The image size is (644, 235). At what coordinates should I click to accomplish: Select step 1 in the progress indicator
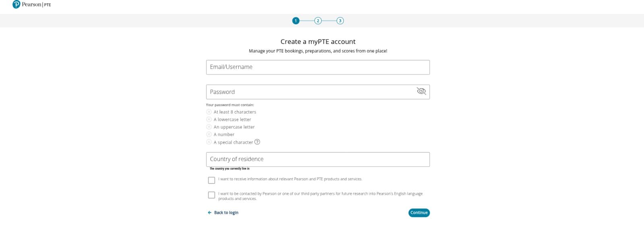[x=296, y=20]
